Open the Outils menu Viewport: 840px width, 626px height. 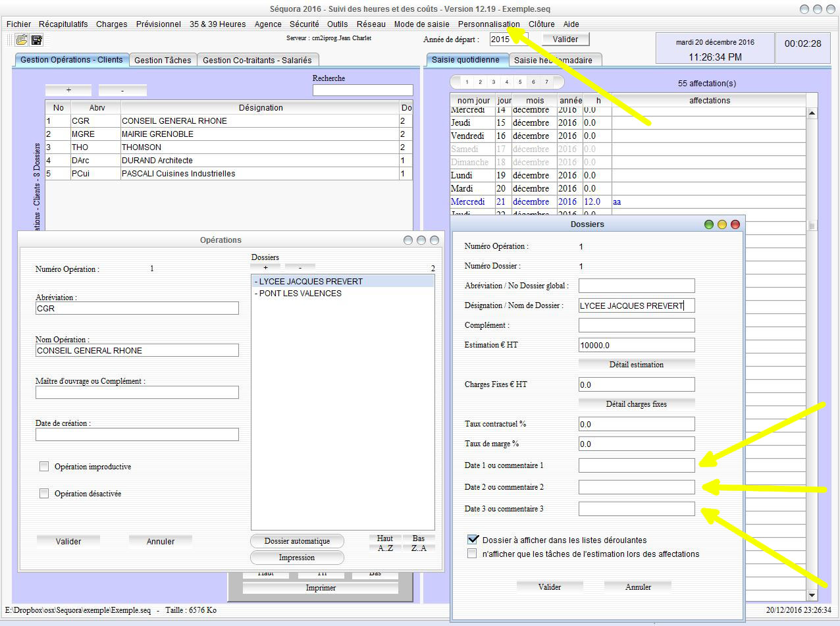[337, 24]
